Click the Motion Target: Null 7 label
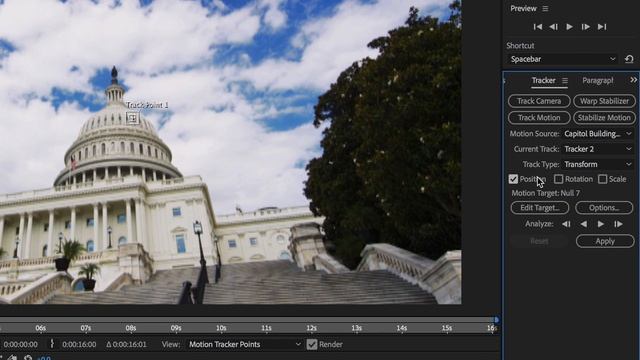640x360 pixels. 546,193
